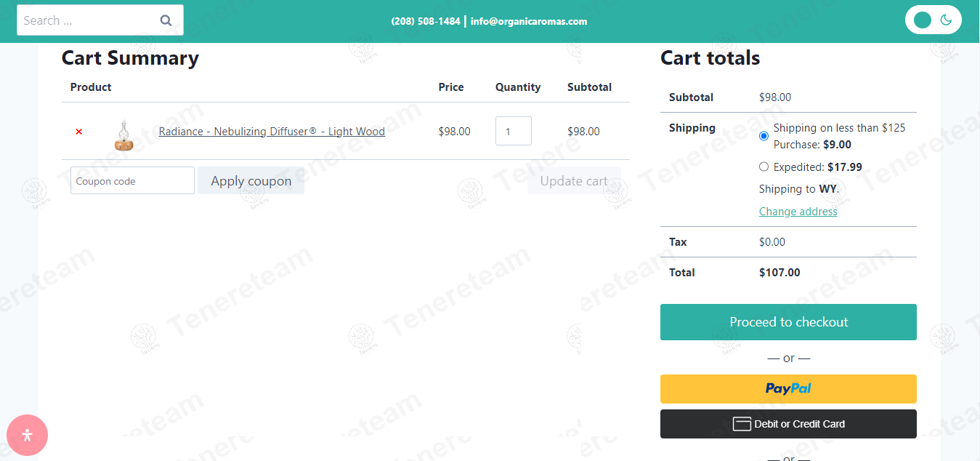Click the Cart totals heading
The height and width of the screenshot is (461, 980).
point(710,58)
